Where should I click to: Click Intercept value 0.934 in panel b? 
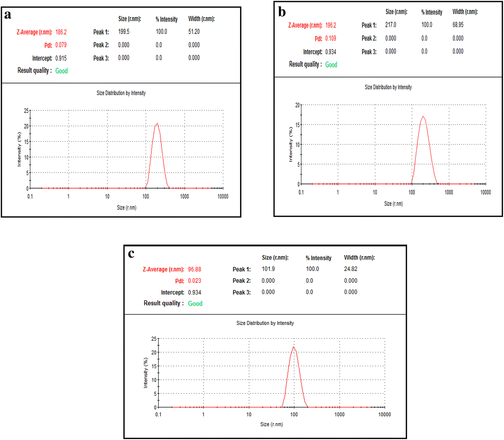point(331,52)
